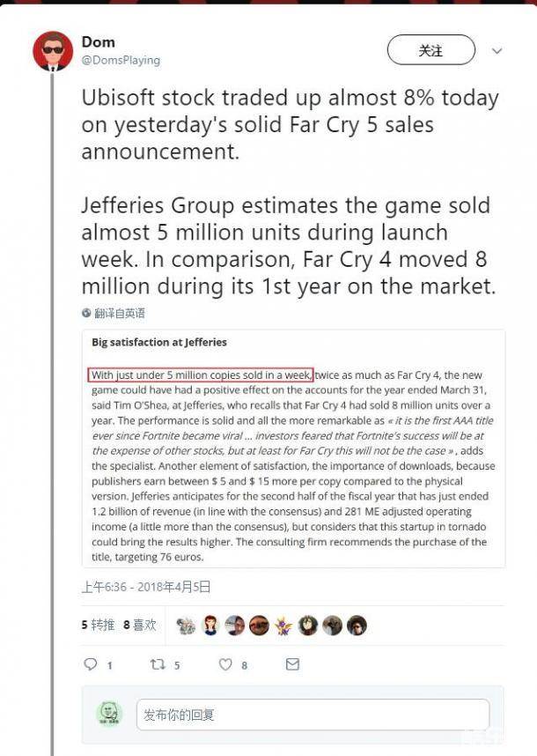This screenshot has width=537, height=756.
Task: Open Dom's profile avatar with sunglasses
Action: pos(53,51)
